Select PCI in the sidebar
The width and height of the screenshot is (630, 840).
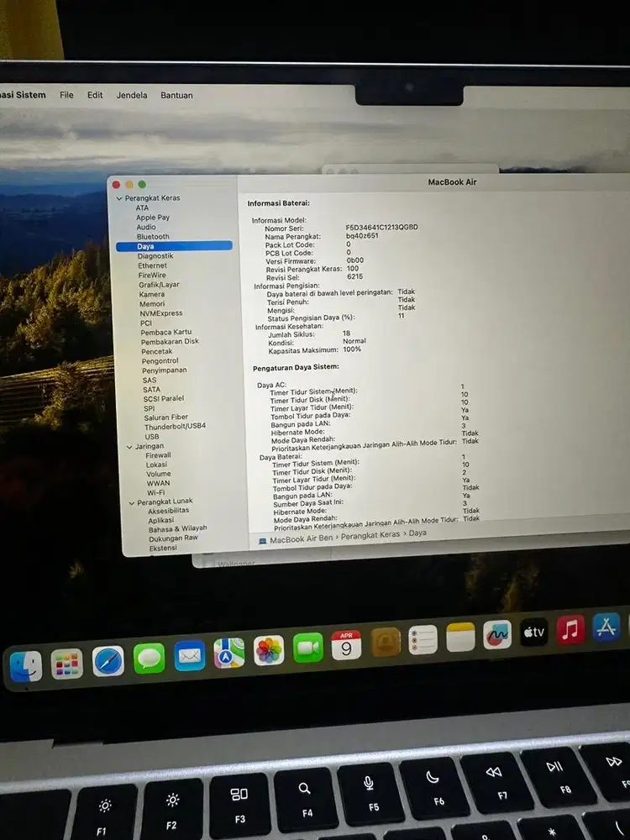coord(146,323)
